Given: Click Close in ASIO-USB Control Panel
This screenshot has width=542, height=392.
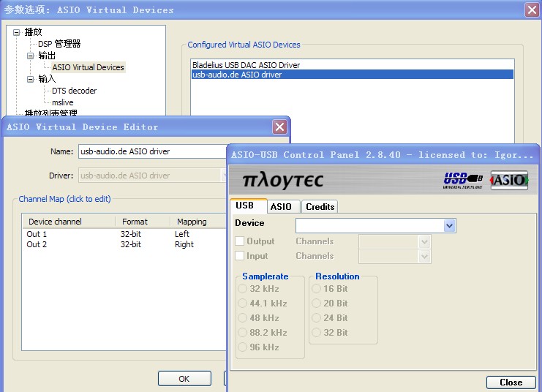Looking at the screenshot, I should (x=511, y=382).
